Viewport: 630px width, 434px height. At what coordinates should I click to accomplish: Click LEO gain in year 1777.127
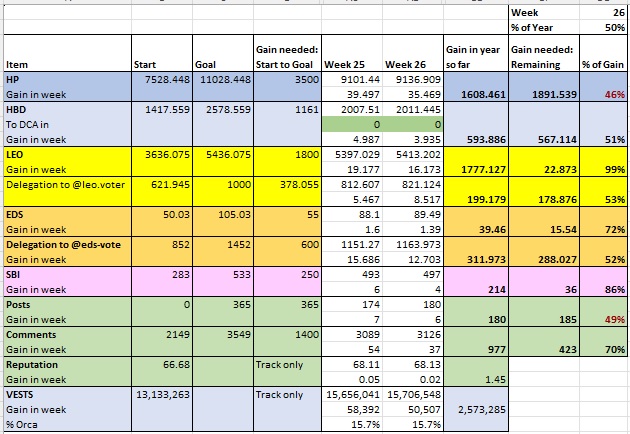pos(476,170)
